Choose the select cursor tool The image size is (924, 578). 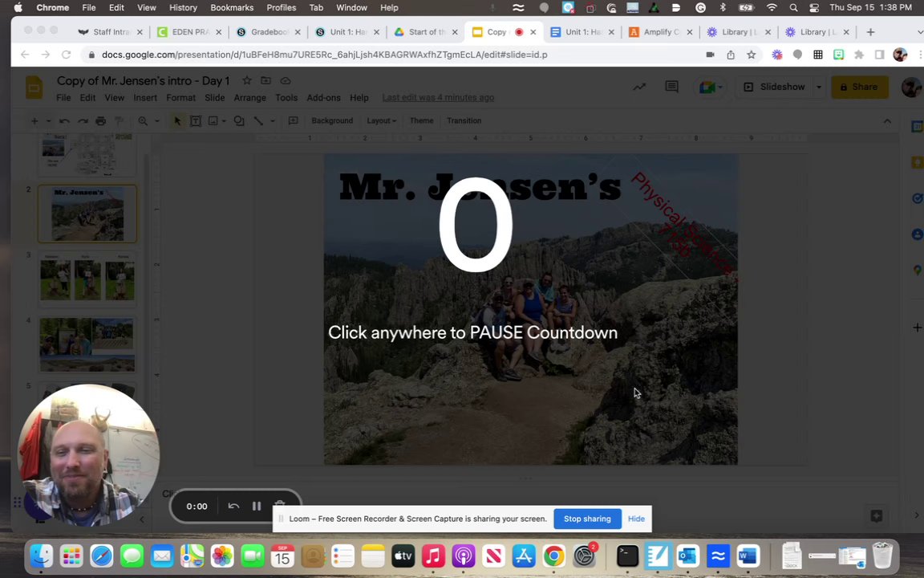point(177,121)
